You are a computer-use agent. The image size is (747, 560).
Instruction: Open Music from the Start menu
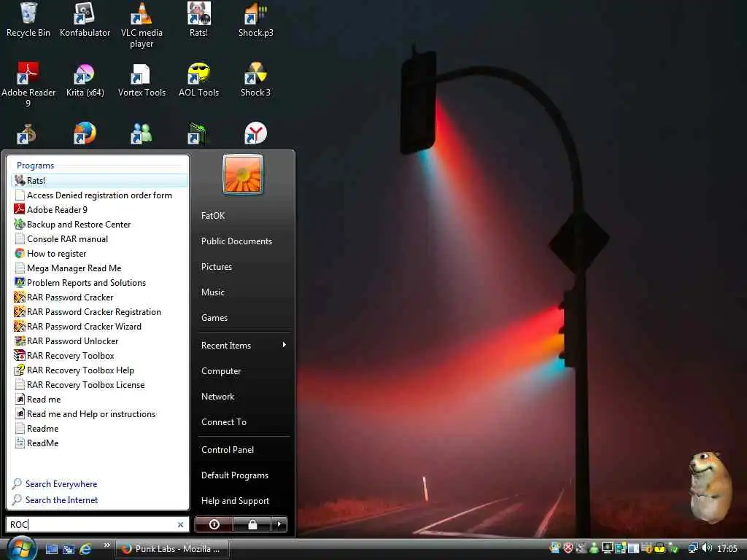point(213,292)
